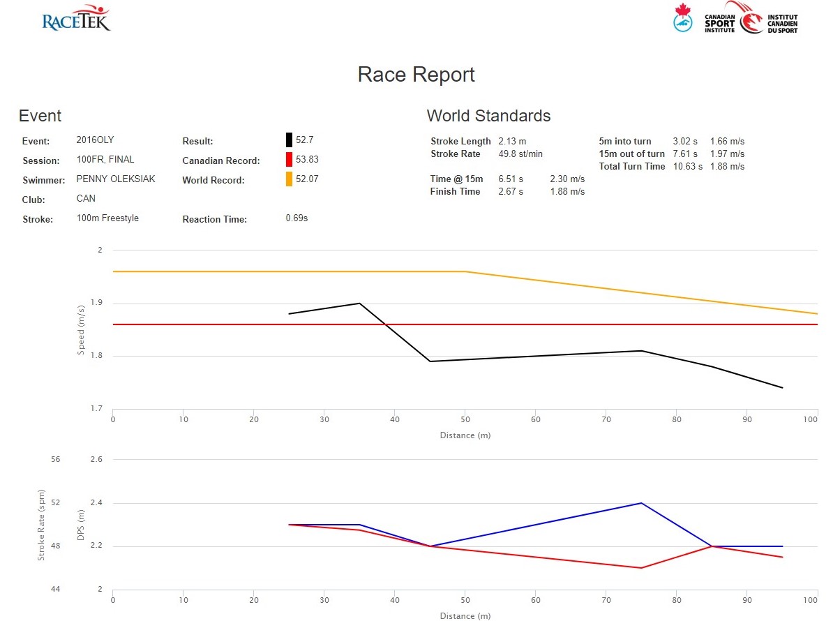
Task: Select the stroke rate value "49.8 st/min"
Action: coord(520,154)
